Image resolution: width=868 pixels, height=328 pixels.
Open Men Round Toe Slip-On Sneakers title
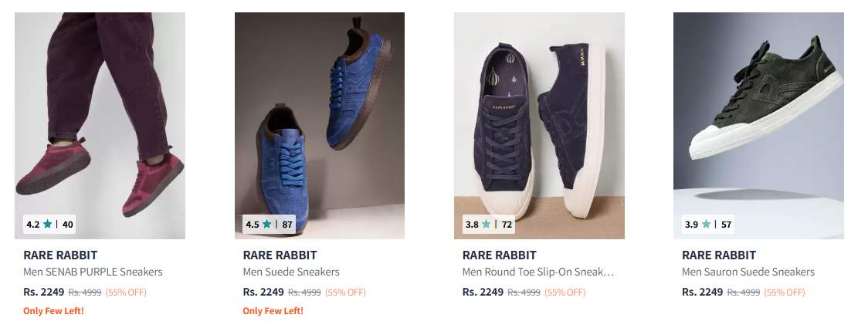tap(538, 272)
